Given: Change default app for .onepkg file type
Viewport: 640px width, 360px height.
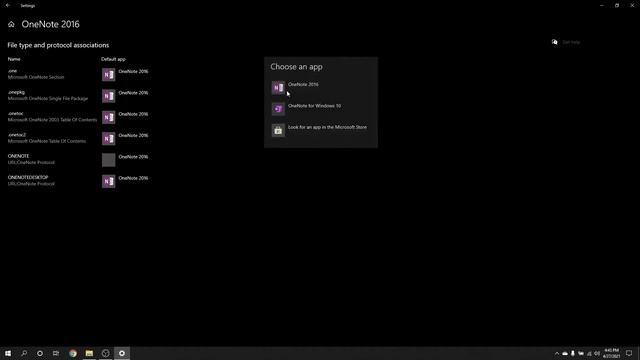Looking at the screenshot, I should [x=126, y=96].
